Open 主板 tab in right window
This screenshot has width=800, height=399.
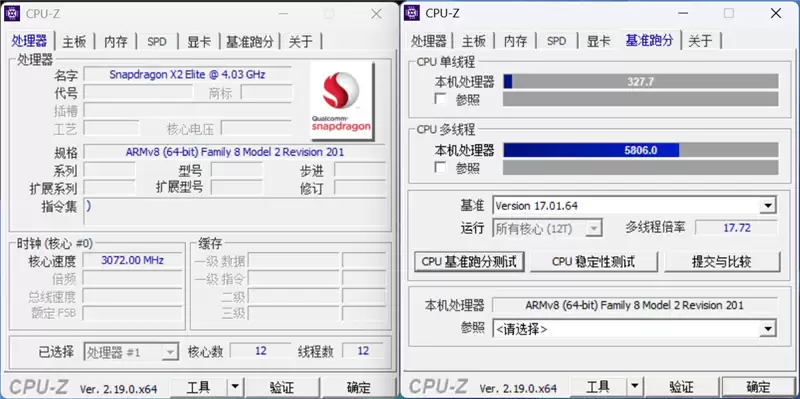pyautogui.click(x=474, y=41)
